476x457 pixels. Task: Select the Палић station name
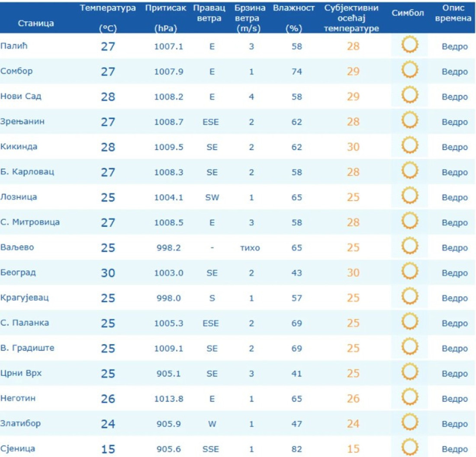tap(14, 46)
